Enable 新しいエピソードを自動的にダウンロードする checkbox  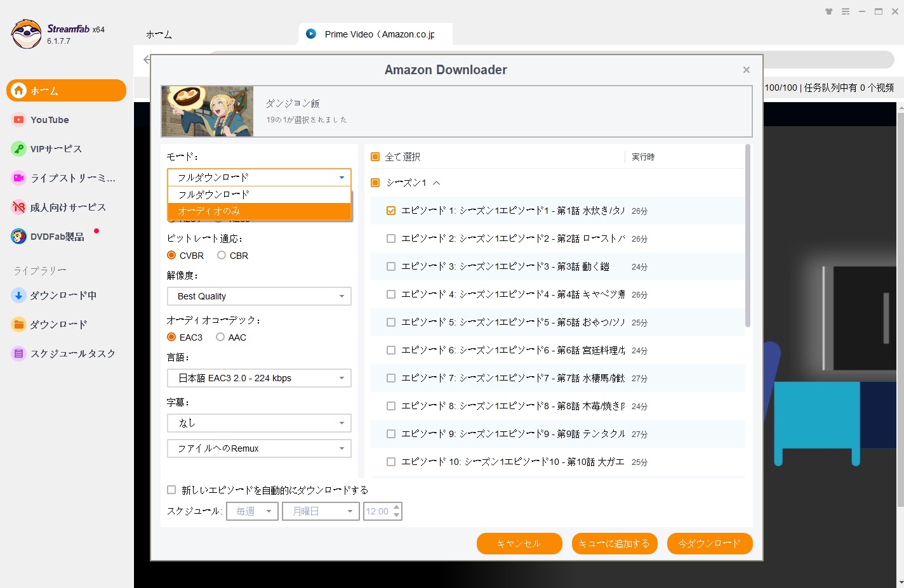point(171,490)
